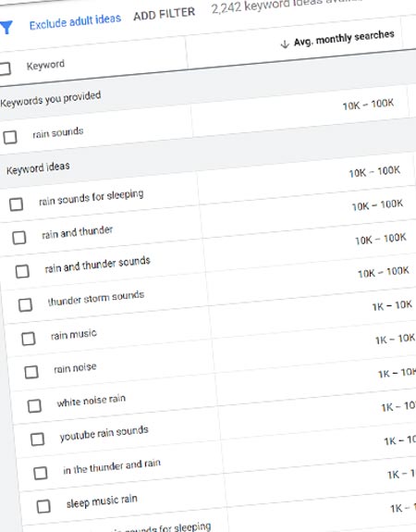The image size is (416, 532).
Task: Tick the rain and thunder checkbox
Action: point(19,238)
